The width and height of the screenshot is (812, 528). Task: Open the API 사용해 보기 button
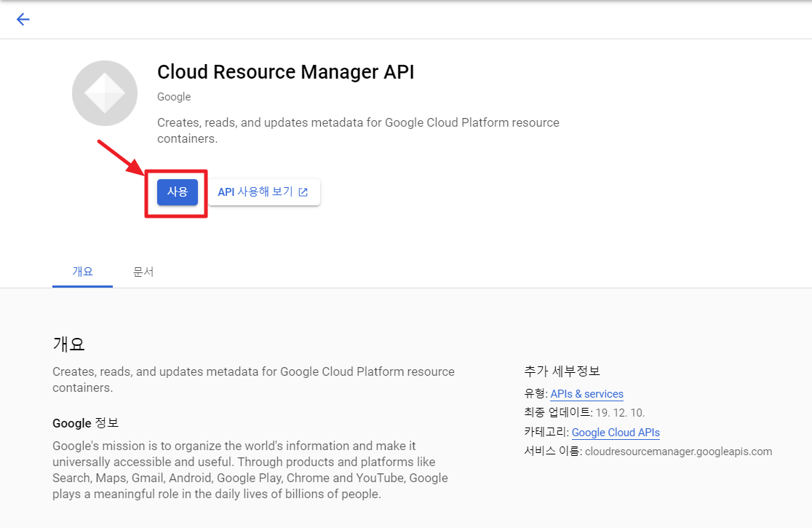[264, 192]
